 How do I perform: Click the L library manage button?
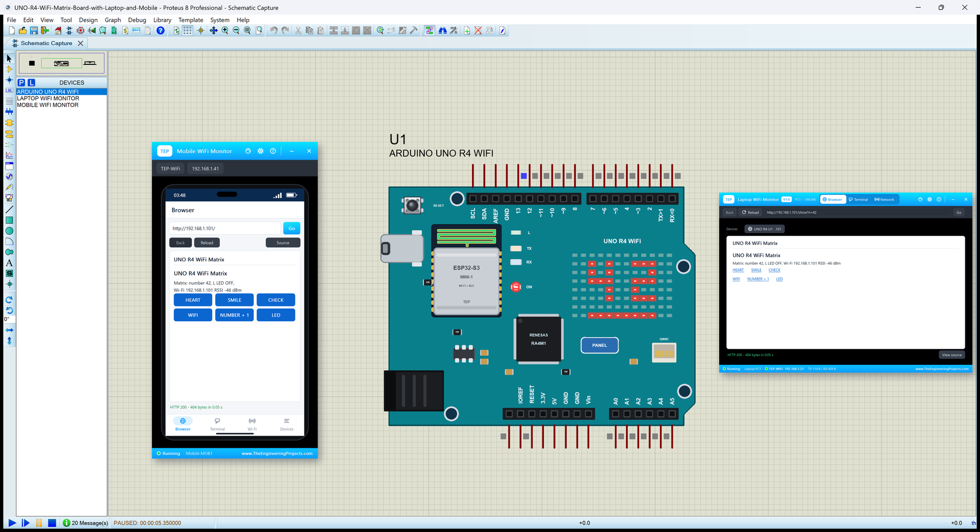point(32,82)
